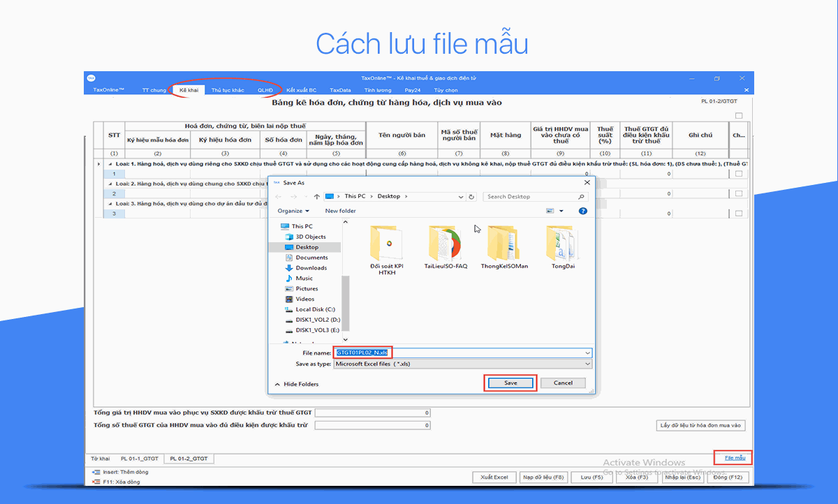Expand the Save as type dropdown
838x504 pixels.
587,364
